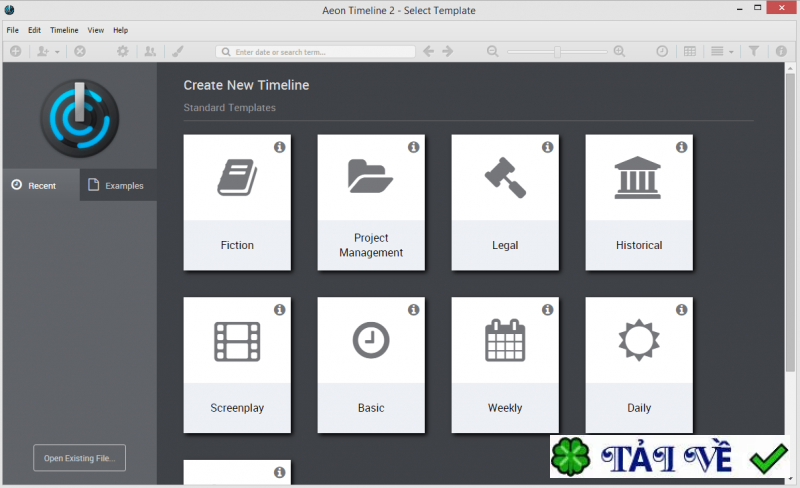Screen dimensions: 800x488
Task: Open the File menu
Action: coord(12,30)
